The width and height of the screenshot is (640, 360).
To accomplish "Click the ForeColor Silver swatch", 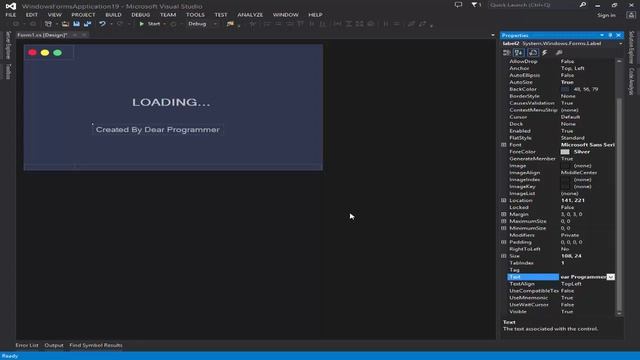I will point(565,152).
